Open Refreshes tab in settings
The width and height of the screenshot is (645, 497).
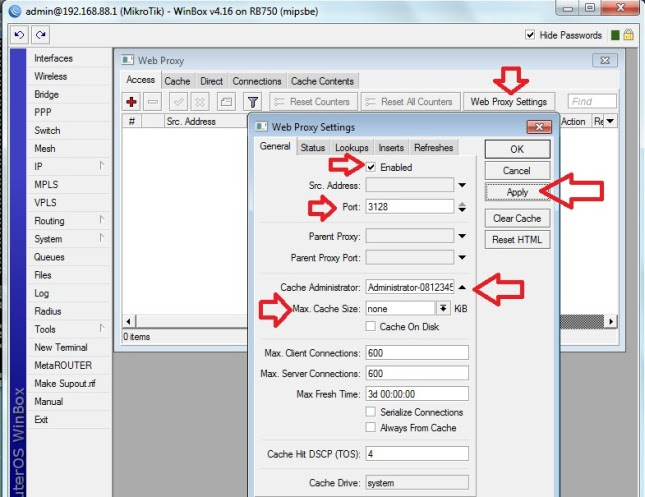(x=434, y=147)
